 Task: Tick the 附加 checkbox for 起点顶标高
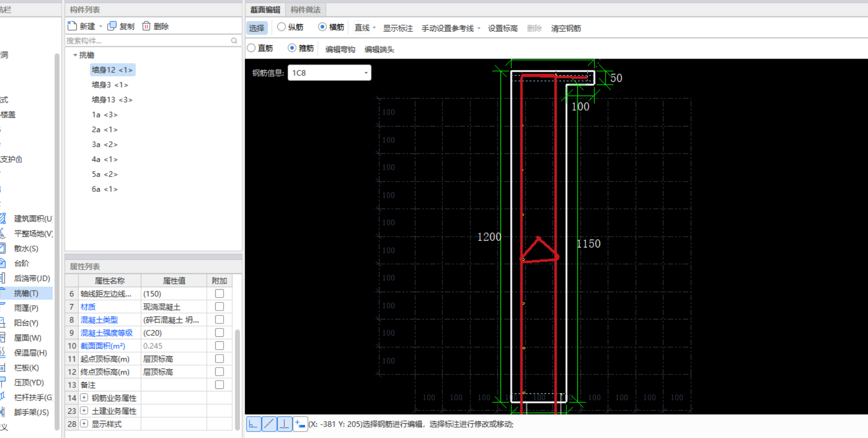[x=219, y=359]
